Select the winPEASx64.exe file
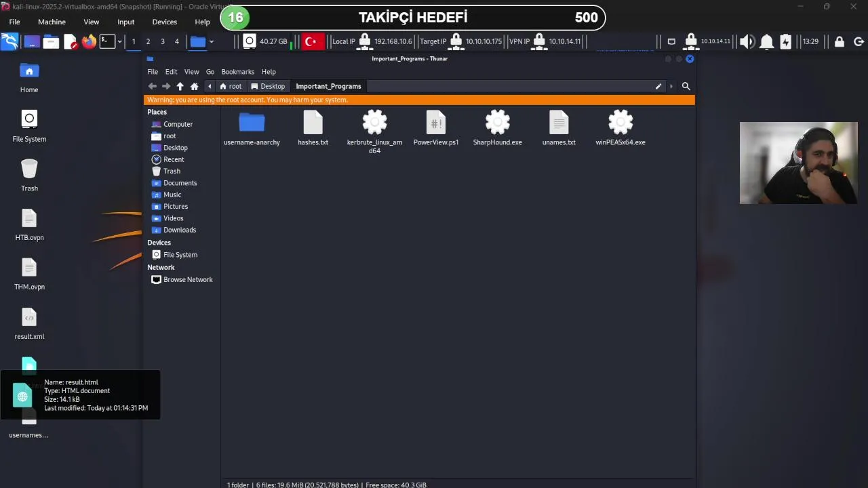 620,128
